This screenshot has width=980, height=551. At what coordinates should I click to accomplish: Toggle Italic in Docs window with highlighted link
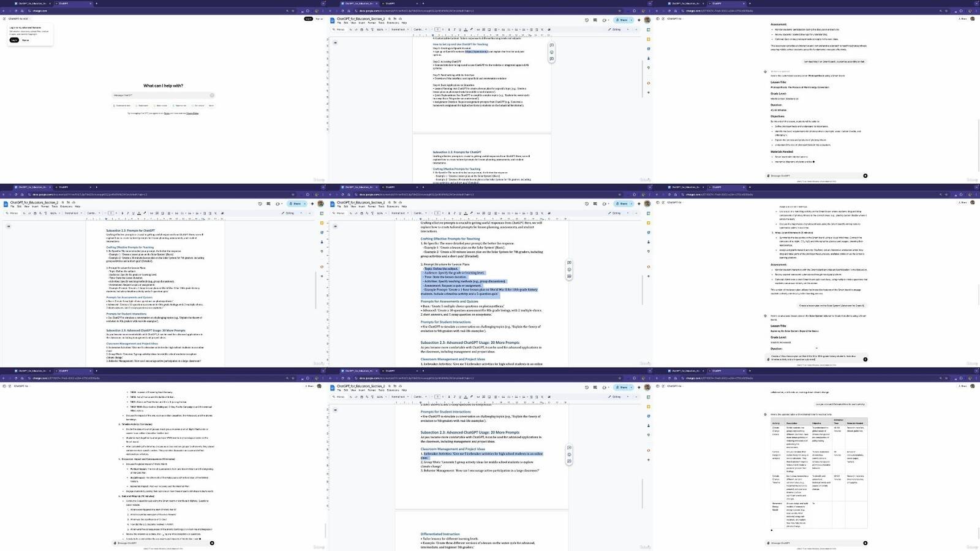point(454,29)
